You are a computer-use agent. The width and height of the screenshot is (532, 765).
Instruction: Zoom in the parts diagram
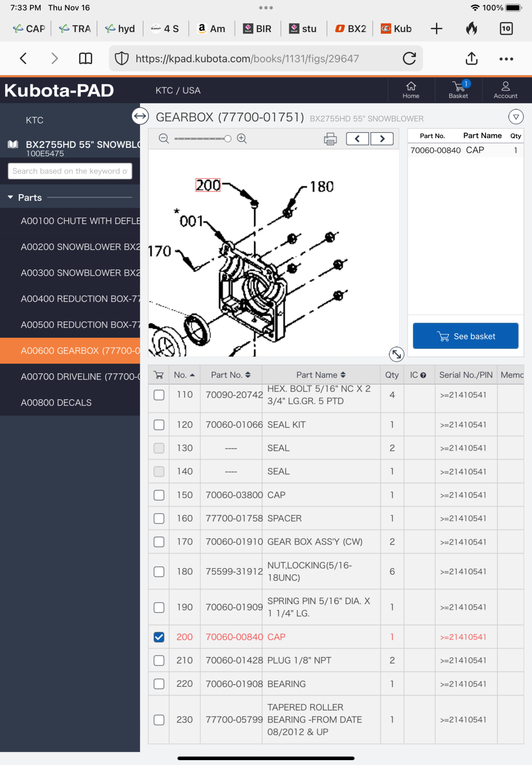point(242,139)
